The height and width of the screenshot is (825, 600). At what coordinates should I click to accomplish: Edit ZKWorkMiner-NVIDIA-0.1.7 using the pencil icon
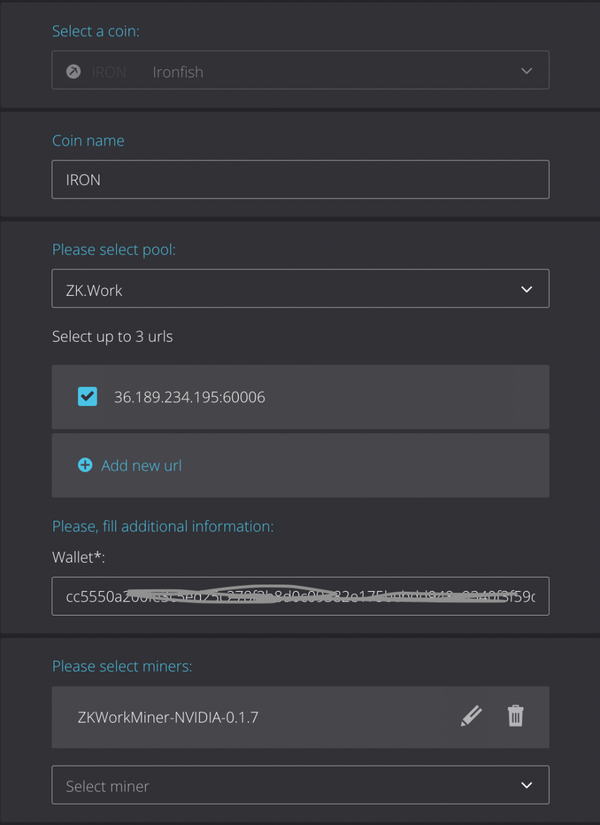[x=471, y=716]
